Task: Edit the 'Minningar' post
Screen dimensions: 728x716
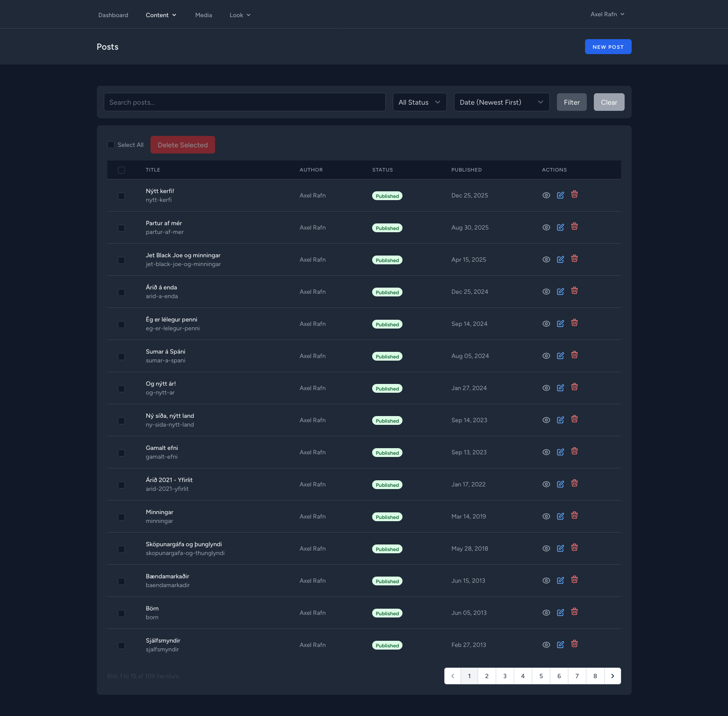Action: tap(560, 516)
